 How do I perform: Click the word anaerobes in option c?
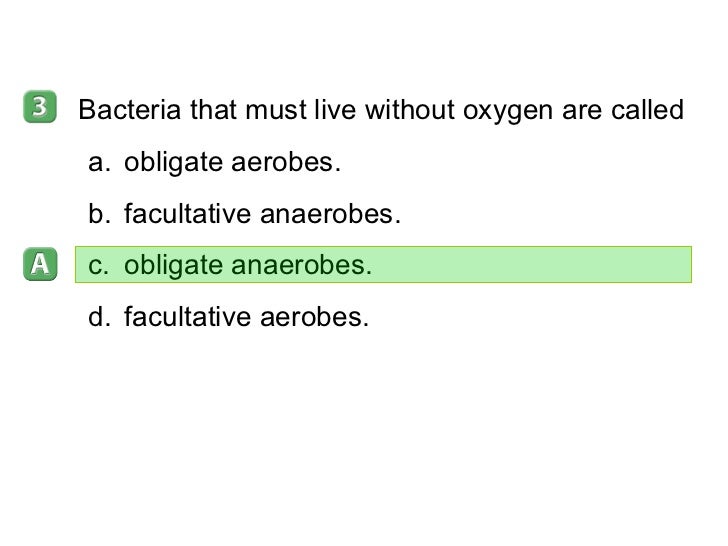[301, 266]
